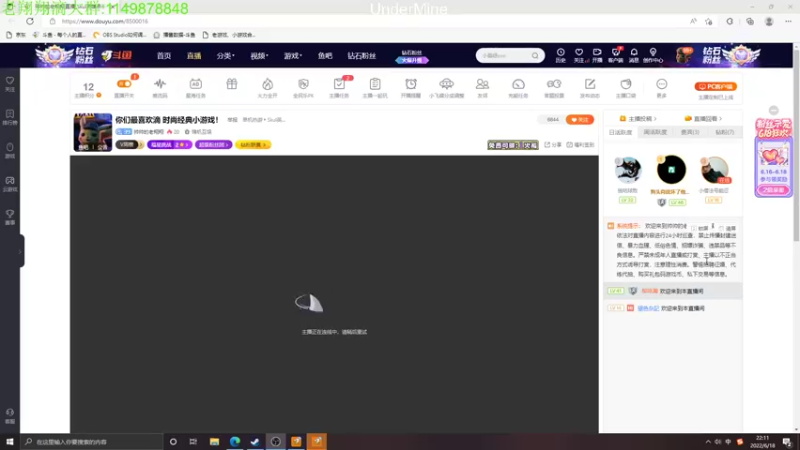Switch to the 贵宾(3) tab
The width and height of the screenshot is (800, 450).
tap(690, 132)
